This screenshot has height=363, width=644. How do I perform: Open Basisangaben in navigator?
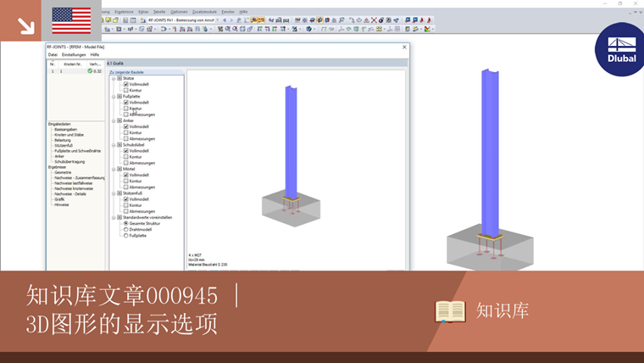[x=66, y=129]
